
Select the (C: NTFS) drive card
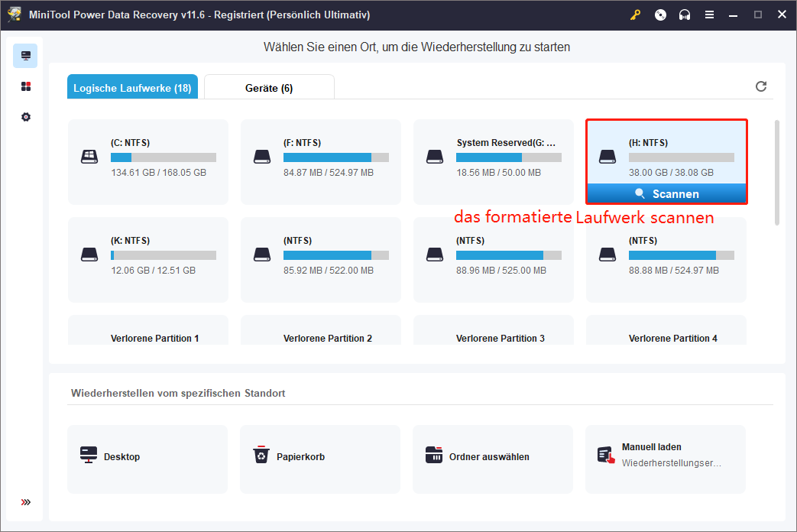coord(147,161)
